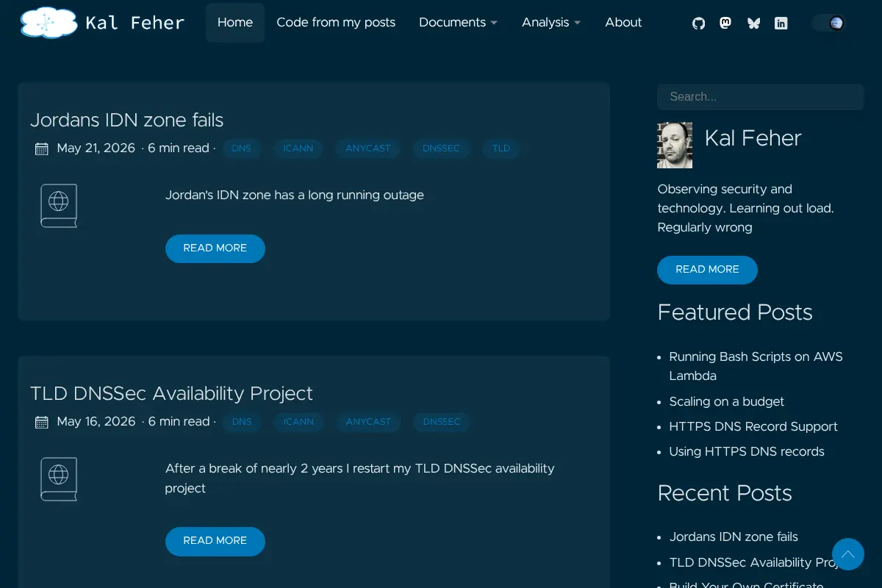Open the About page
Screen dimensions: 882x588
coord(623,23)
